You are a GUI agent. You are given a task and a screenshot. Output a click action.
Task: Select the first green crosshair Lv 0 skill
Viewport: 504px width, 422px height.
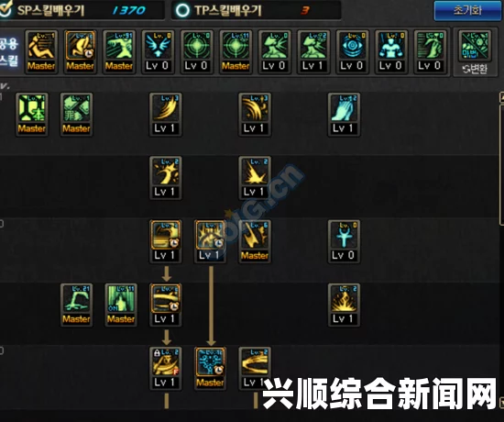[x=196, y=45]
